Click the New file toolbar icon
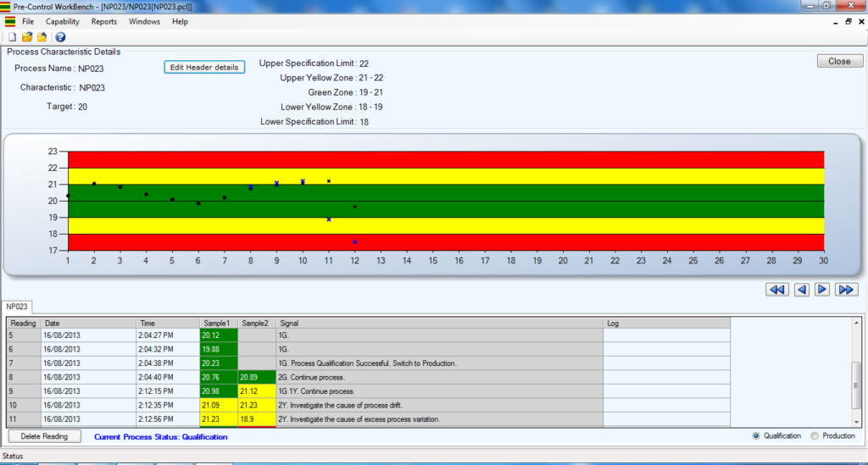Viewport: 868px width, 465px height. click(x=12, y=37)
